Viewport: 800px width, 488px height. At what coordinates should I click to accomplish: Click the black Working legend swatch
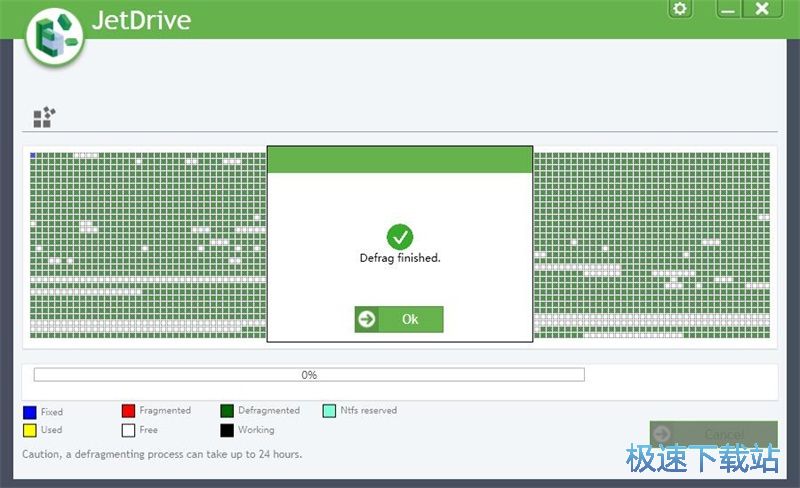coord(227,430)
